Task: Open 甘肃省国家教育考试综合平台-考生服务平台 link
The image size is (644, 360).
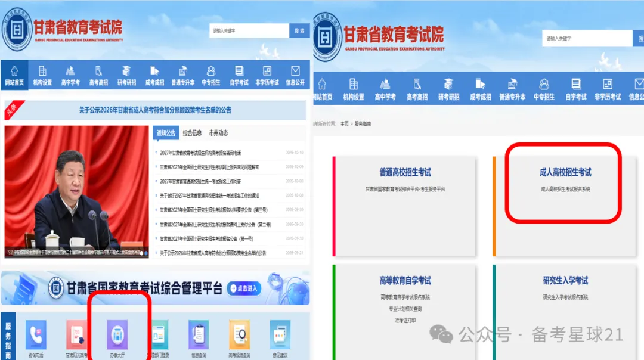Action: [405, 189]
